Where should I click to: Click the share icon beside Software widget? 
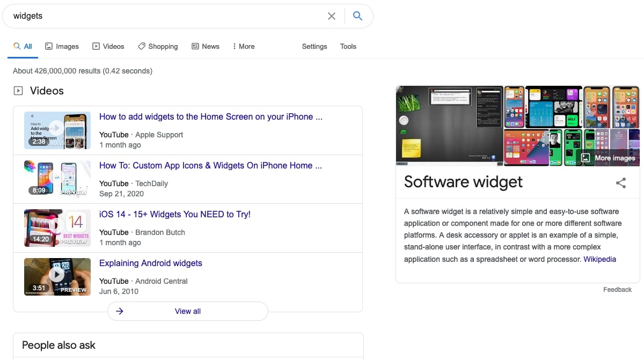[x=621, y=183]
